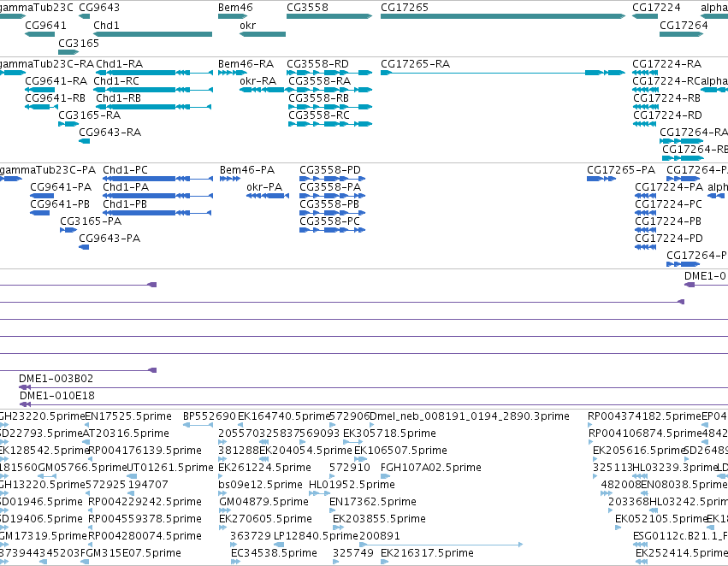
Task: Select the EK305718.5prime EST label
Action: tap(389, 433)
